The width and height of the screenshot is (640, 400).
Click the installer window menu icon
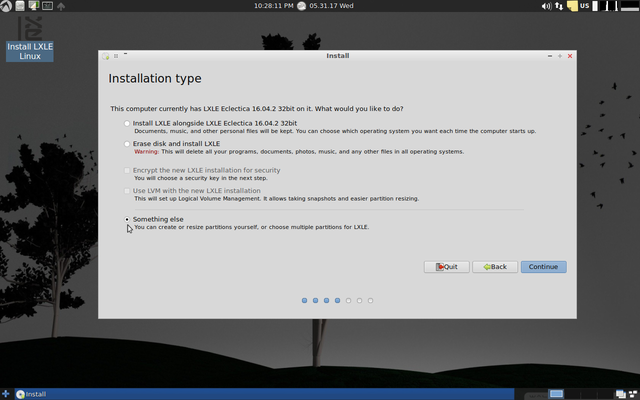[105, 56]
